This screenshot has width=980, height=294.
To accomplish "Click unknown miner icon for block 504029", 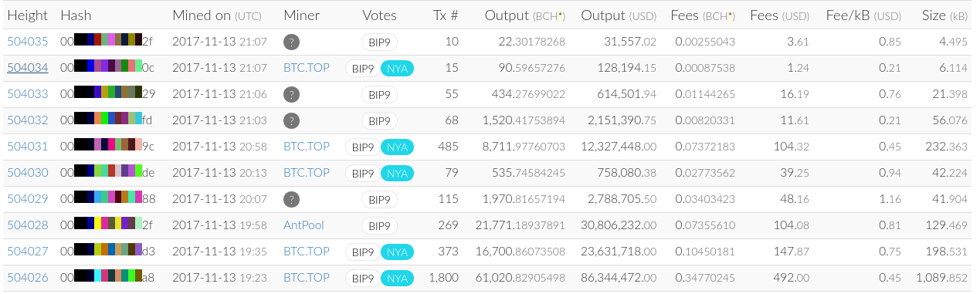I will [291, 199].
